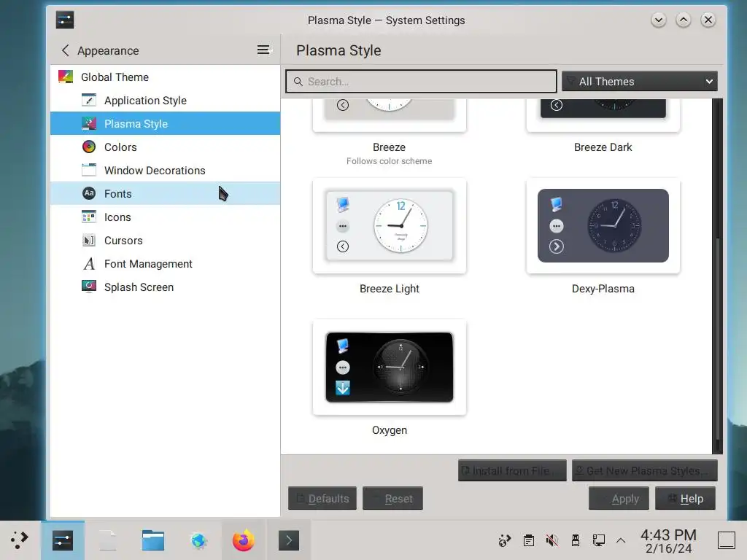Click the Splash Screen icon
The height and width of the screenshot is (560, 747).
pos(88,287)
